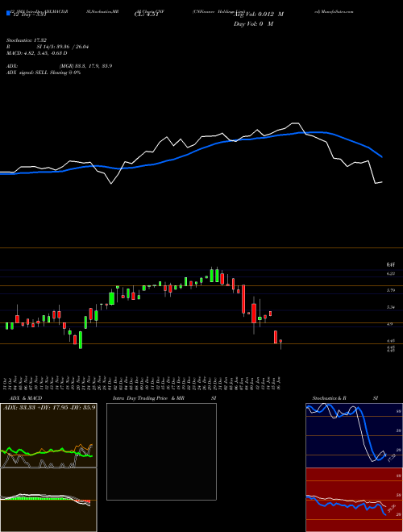Click the blue 12-day SMA legend square
403x532 pixels.
[8, 13]
